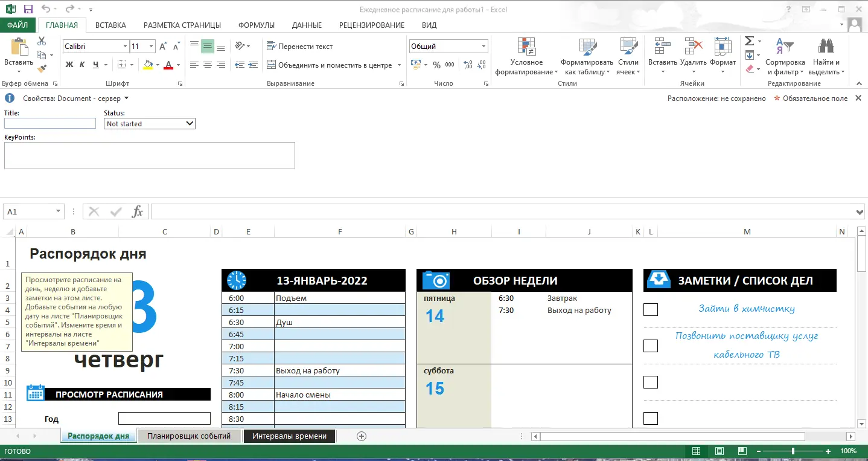Open Excel Help question mark
The image size is (868, 461).
(789, 9)
